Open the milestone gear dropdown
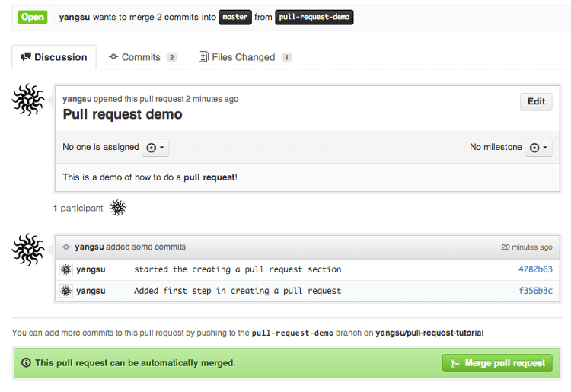Viewport: 571px width, 392px height. (538, 148)
